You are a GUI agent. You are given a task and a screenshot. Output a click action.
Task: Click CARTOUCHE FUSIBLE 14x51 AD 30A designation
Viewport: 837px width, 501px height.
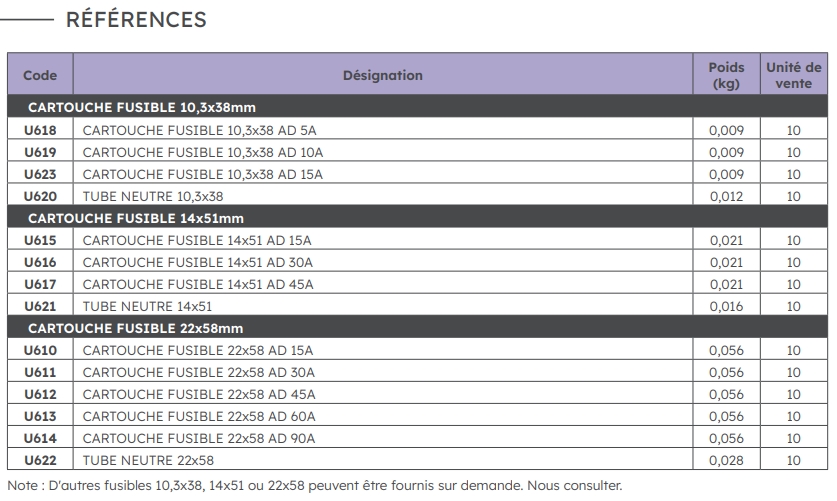198,262
